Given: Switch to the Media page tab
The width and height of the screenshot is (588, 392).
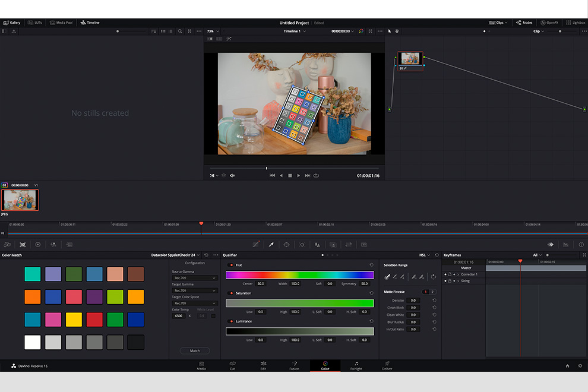Looking at the screenshot, I should 201,366.
